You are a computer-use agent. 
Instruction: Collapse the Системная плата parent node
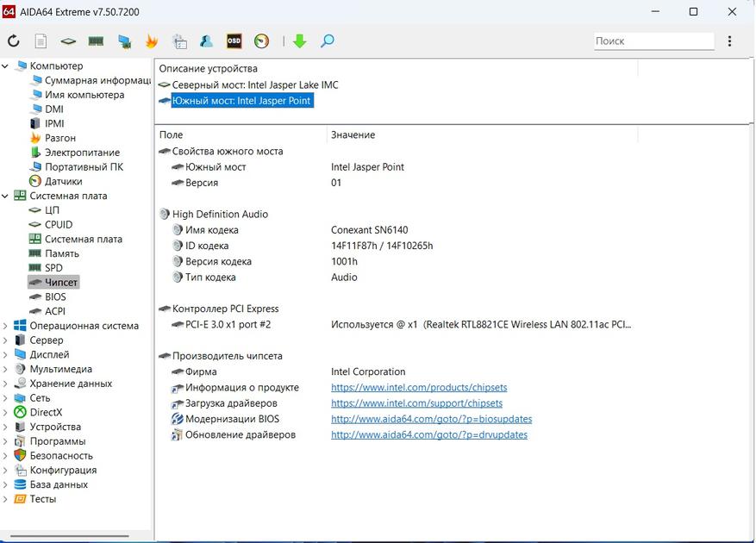pos(6,196)
